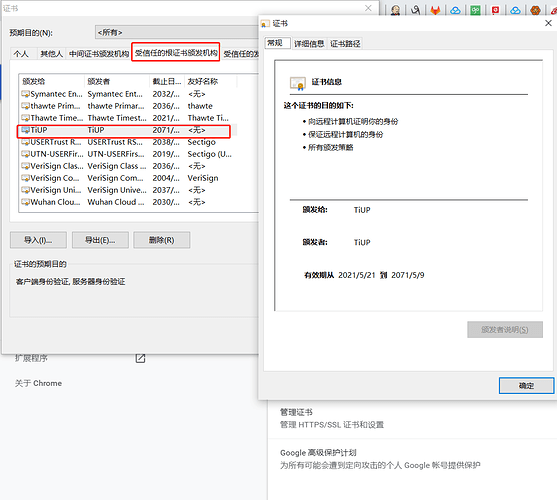Open the red square bookmark icon

coord(495,10)
